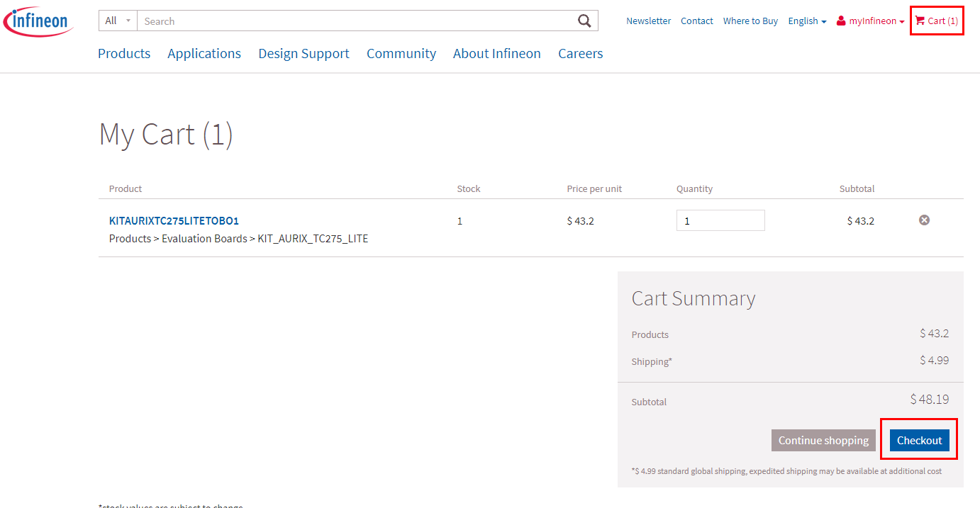
Task: Expand the English language dropdown
Action: [x=807, y=21]
